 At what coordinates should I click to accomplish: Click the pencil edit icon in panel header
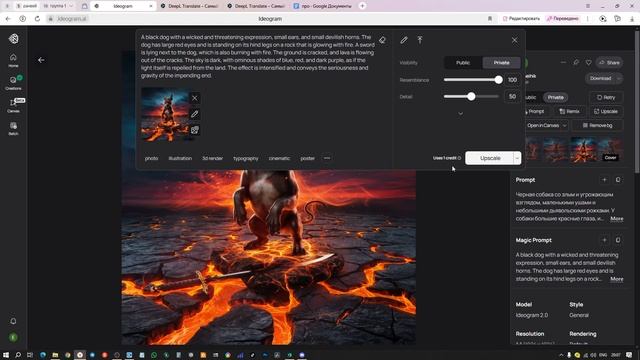(404, 40)
